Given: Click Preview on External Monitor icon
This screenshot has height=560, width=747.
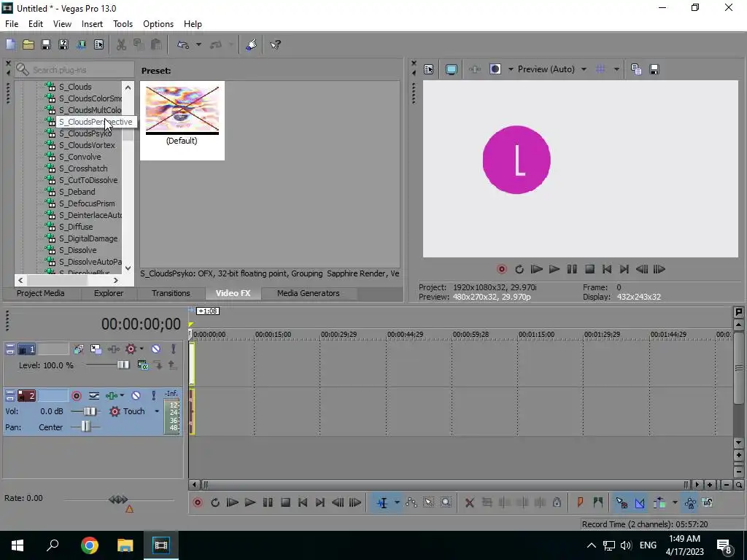Looking at the screenshot, I should tap(451, 69).
